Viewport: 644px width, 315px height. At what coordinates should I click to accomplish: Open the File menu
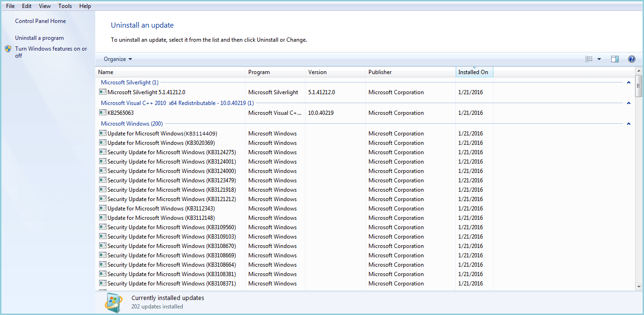tap(10, 6)
